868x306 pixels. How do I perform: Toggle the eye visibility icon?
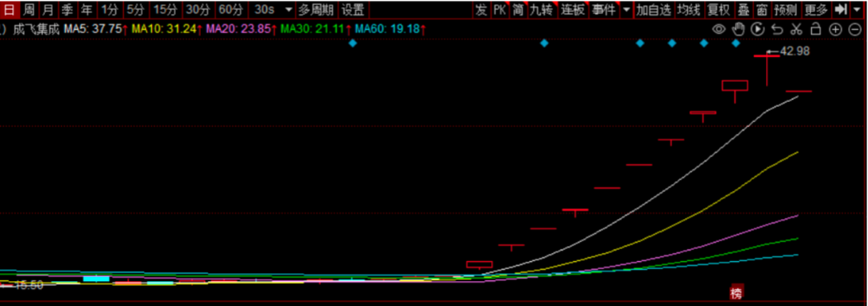[x=719, y=30]
